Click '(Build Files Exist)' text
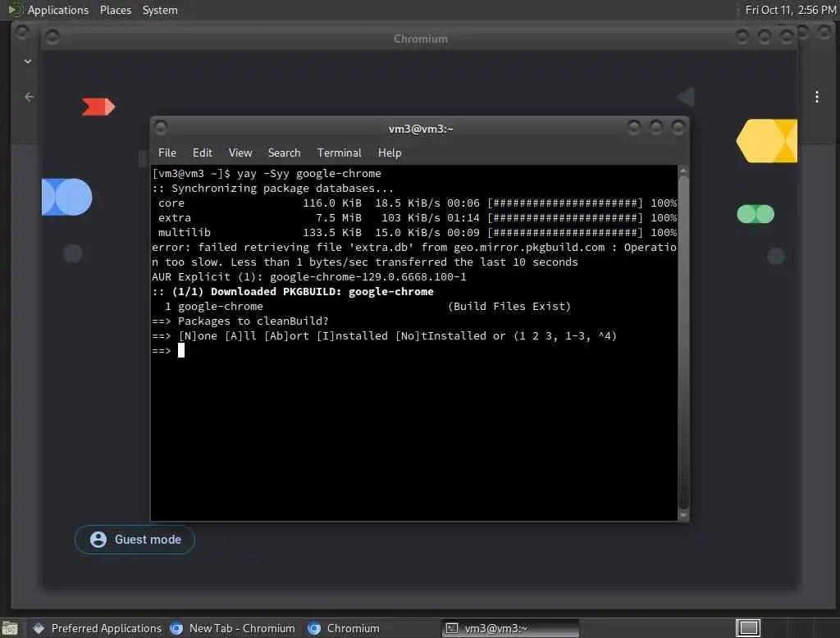The height and width of the screenshot is (638, 840). (509, 307)
